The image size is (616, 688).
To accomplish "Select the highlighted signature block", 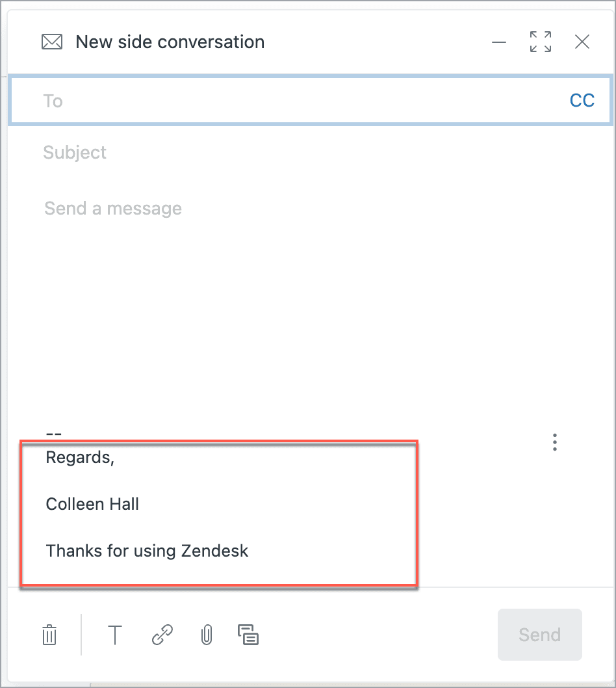I will 221,514.
